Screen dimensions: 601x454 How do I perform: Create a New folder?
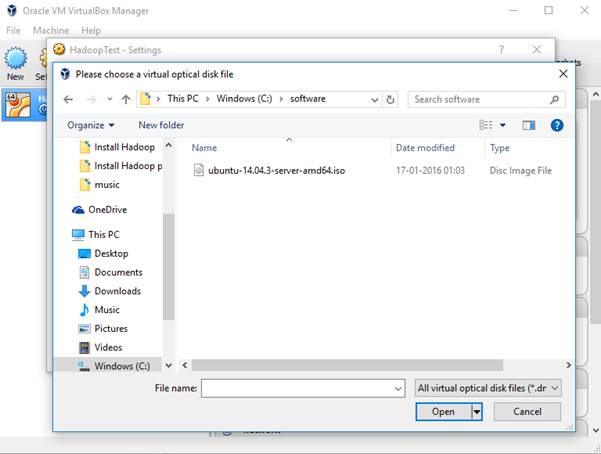point(161,125)
